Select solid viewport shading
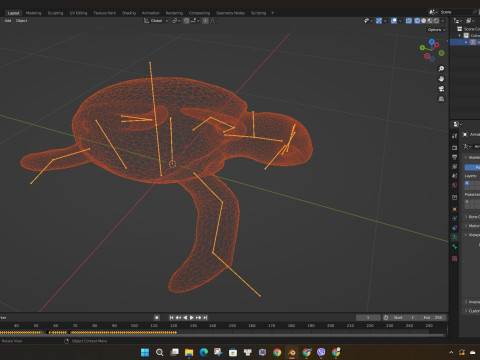The image size is (480, 360). (x=424, y=21)
